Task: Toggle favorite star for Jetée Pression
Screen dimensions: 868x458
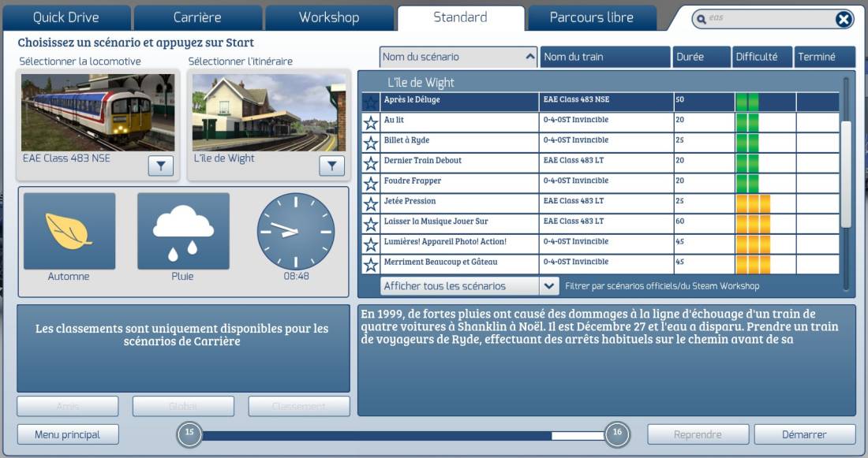Action: (370, 203)
